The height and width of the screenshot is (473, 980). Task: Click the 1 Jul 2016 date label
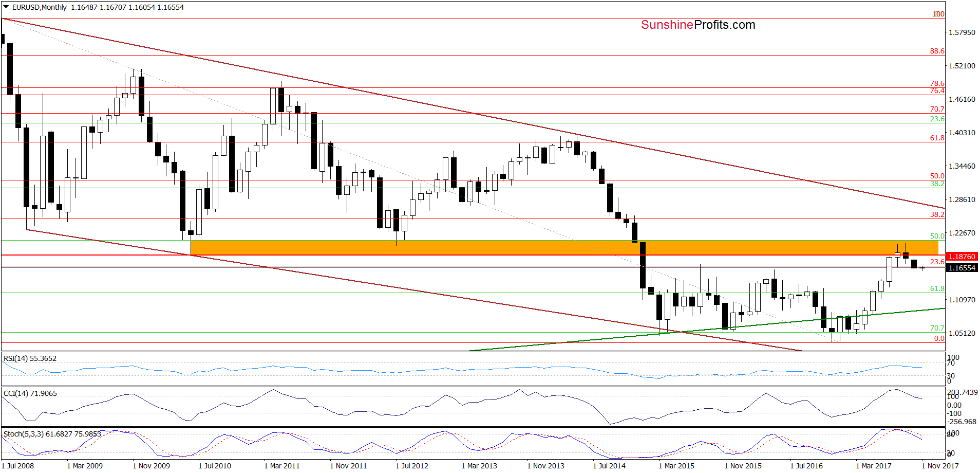coord(806,466)
